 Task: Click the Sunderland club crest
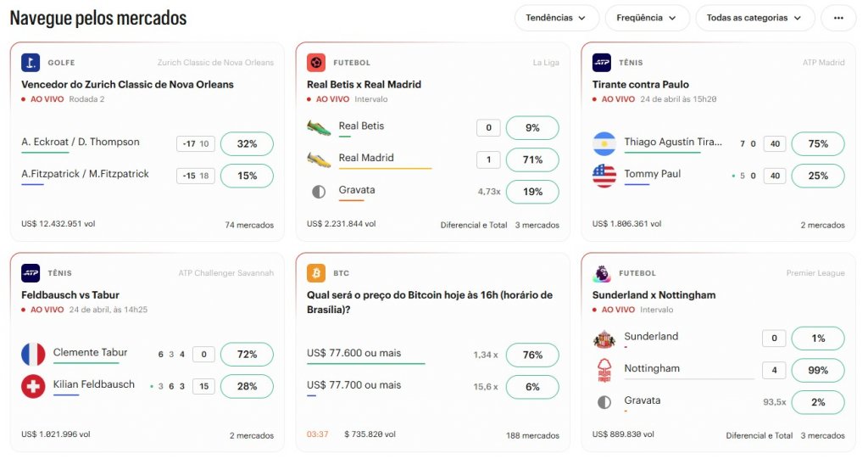coord(604,339)
